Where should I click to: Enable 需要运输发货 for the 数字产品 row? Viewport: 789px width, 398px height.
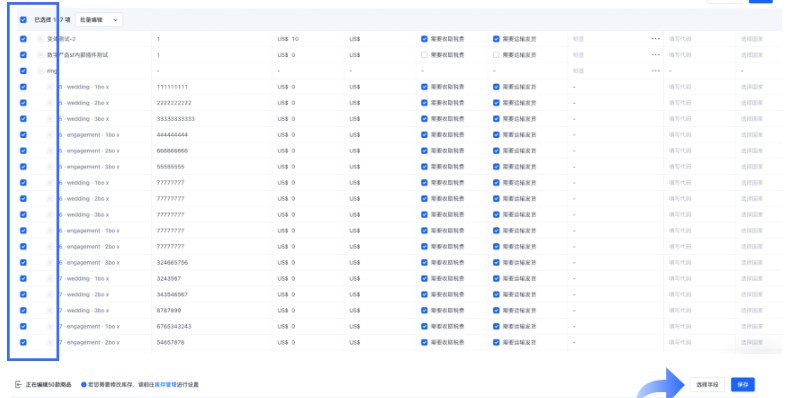point(496,55)
